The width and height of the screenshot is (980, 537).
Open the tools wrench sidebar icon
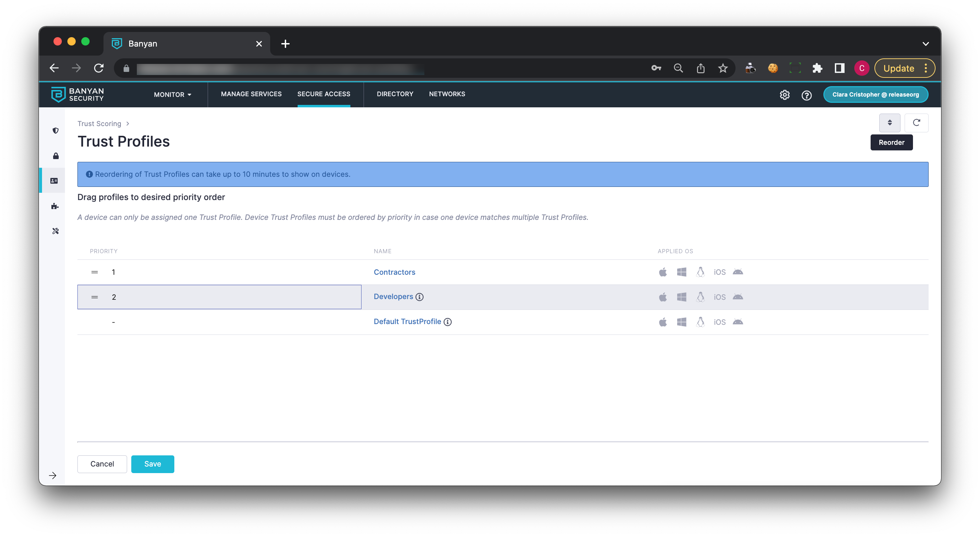pyautogui.click(x=56, y=231)
